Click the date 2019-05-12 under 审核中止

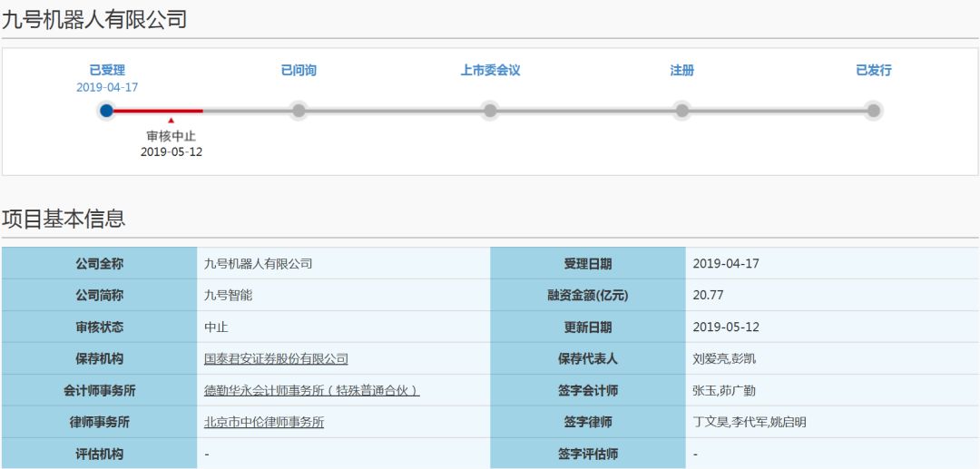tap(171, 151)
